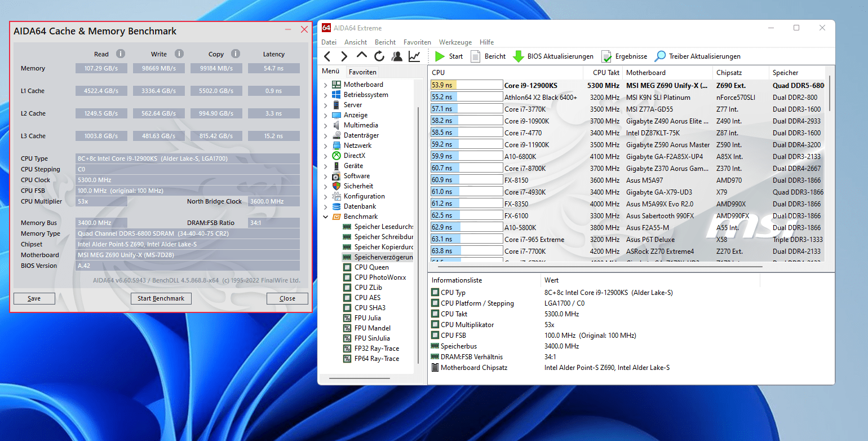The image size is (868, 441).
Task: Switch to the Favoriten tab in sidebar
Action: [362, 72]
